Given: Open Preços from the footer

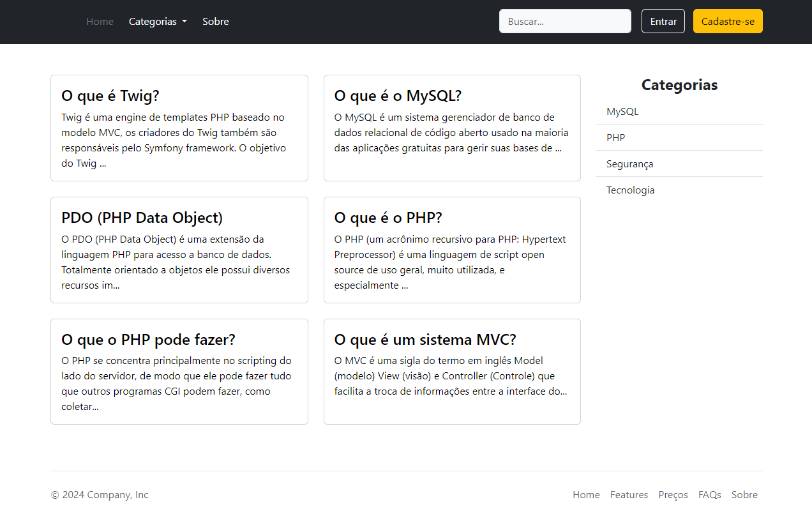Looking at the screenshot, I should (673, 494).
